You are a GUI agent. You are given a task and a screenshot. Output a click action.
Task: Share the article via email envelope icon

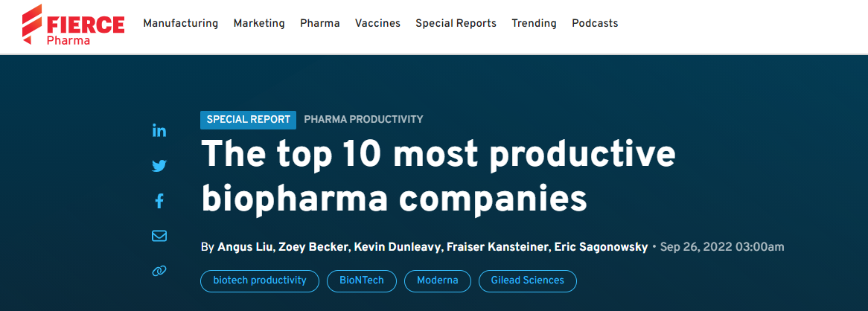click(159, 236)
